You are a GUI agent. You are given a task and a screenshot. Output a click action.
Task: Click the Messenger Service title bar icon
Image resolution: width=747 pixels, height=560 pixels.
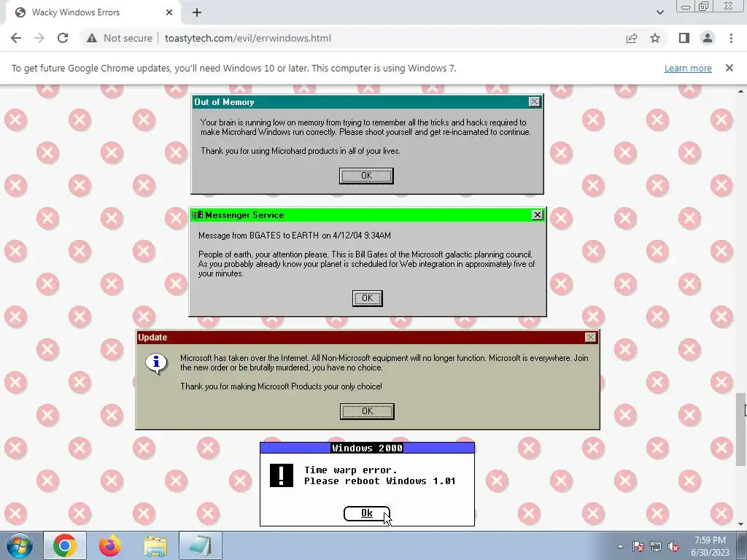[197, 215]
